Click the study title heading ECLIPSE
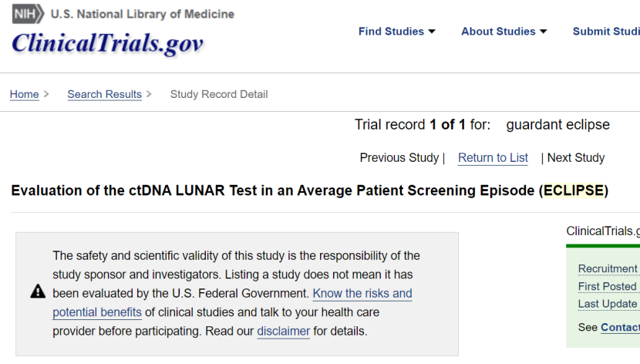This screenshot has height=364, width=640. tap(574, 190)
